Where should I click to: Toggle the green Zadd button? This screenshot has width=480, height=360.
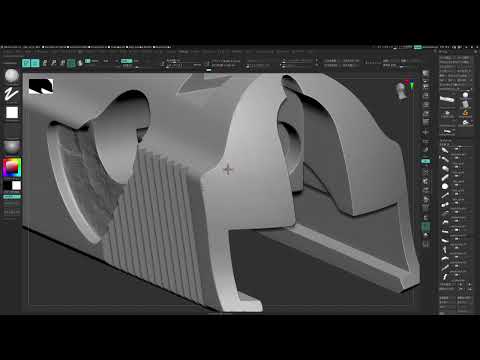126,61
